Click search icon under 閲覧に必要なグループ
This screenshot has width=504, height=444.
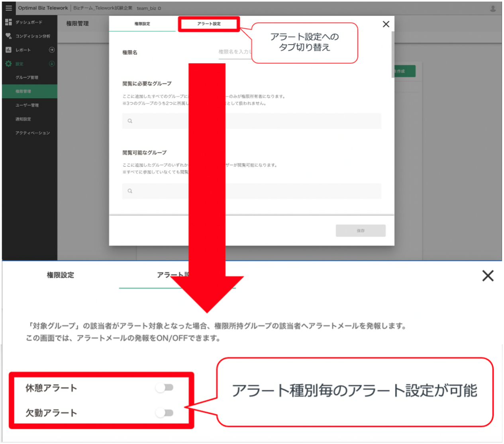[130, 121]
